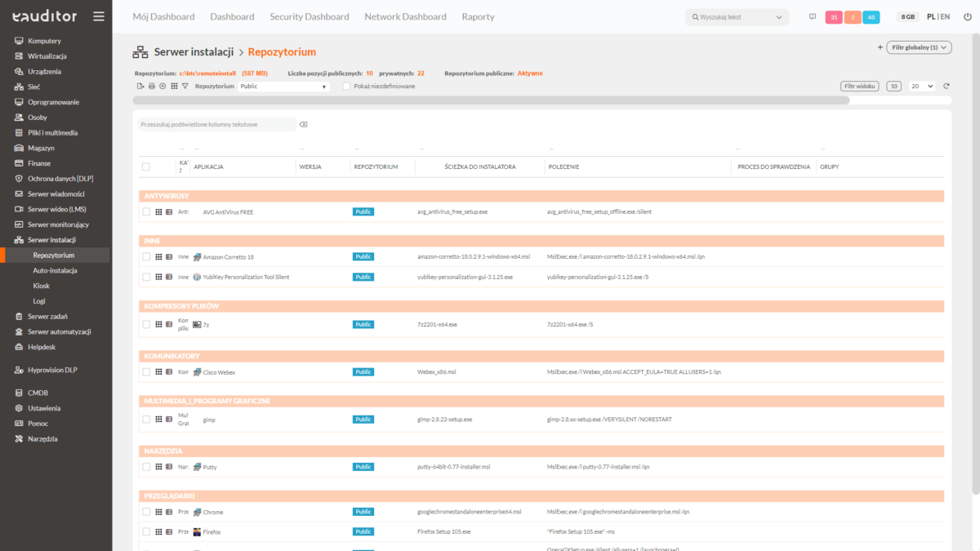This screenshot has height=551, width=980.
Task: Open the Repozytorium Public dropdown
Action: pyautogui.click(x=283, y=86)
